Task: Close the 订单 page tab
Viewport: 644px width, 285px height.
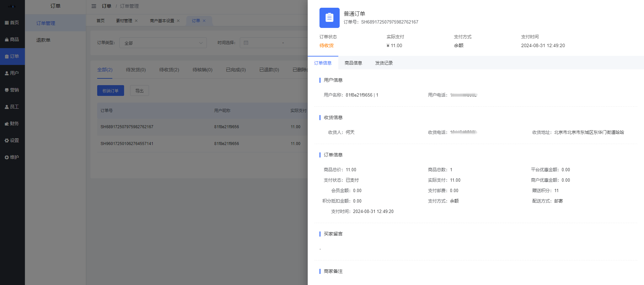Action: 204,21
